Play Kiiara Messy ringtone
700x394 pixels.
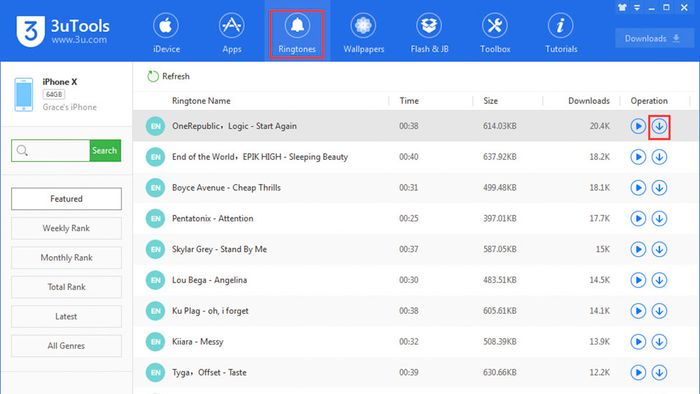[638, 342]
